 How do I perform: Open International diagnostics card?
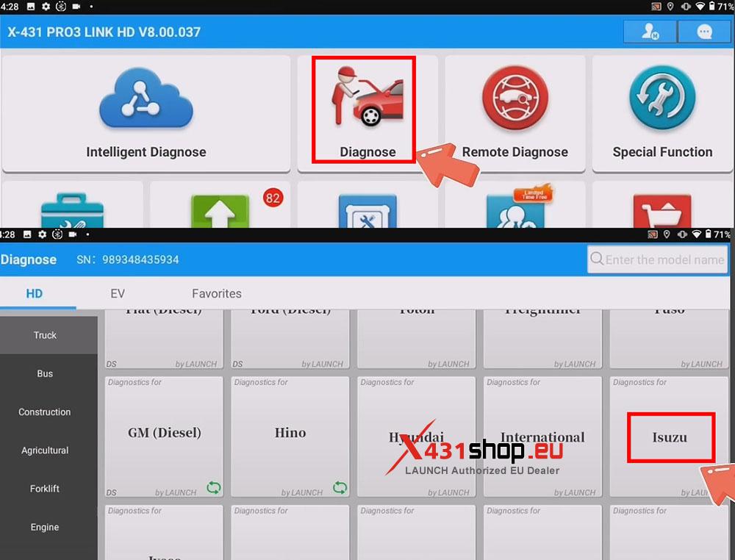coord(542,437)
